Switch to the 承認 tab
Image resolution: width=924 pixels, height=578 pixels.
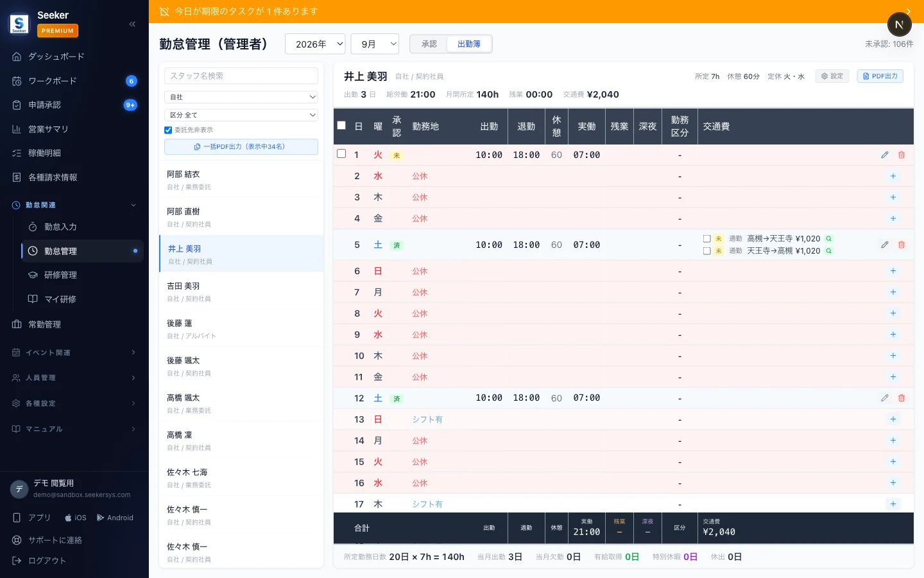click(429, 44)
